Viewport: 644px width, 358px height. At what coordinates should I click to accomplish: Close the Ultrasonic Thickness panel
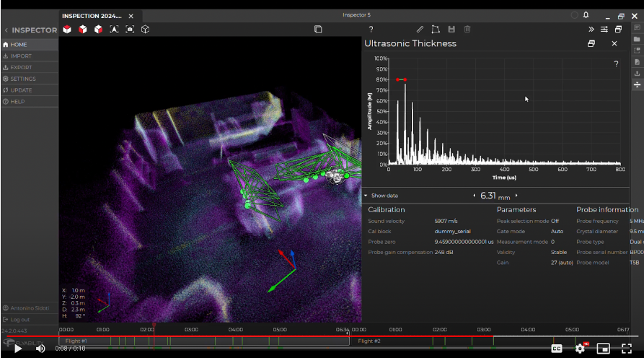tap(614, 43)
